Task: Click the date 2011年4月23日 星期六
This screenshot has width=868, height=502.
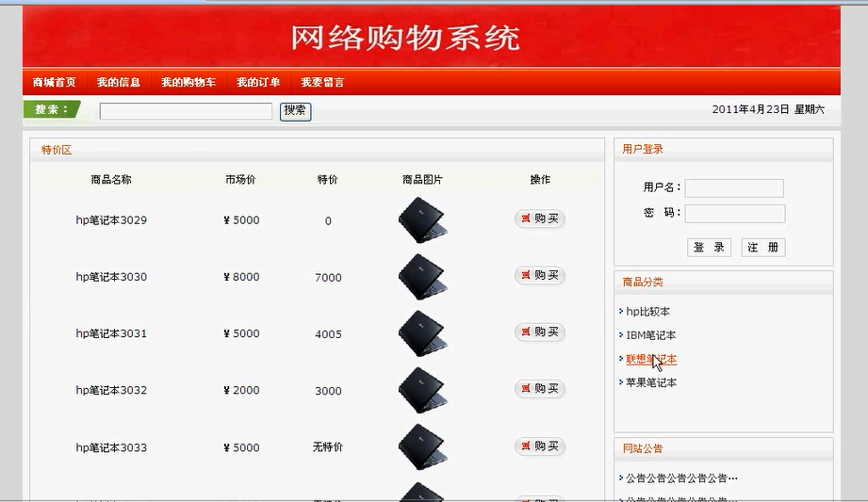Action: coord(768,109)
